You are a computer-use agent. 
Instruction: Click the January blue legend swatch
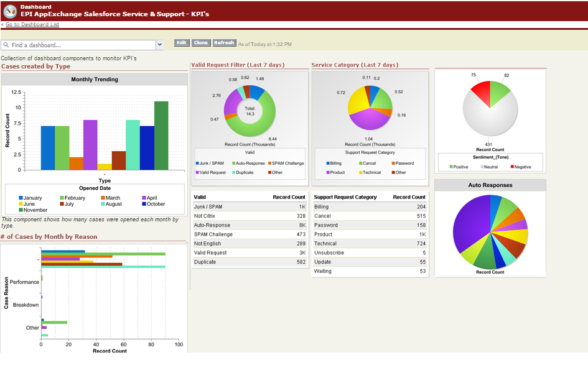[x=21, y=198]
